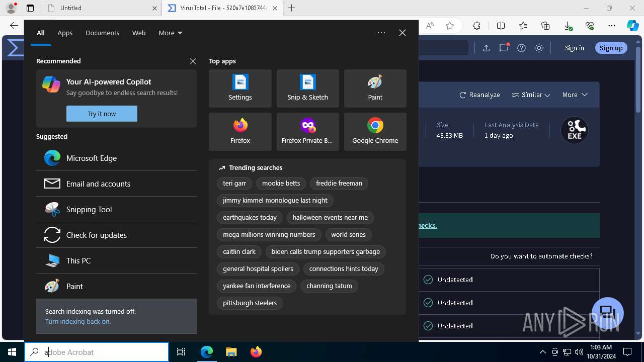Viewport: 644px width, 362px height.
Task: Select world series trending chip
Action: pos(348,235)
